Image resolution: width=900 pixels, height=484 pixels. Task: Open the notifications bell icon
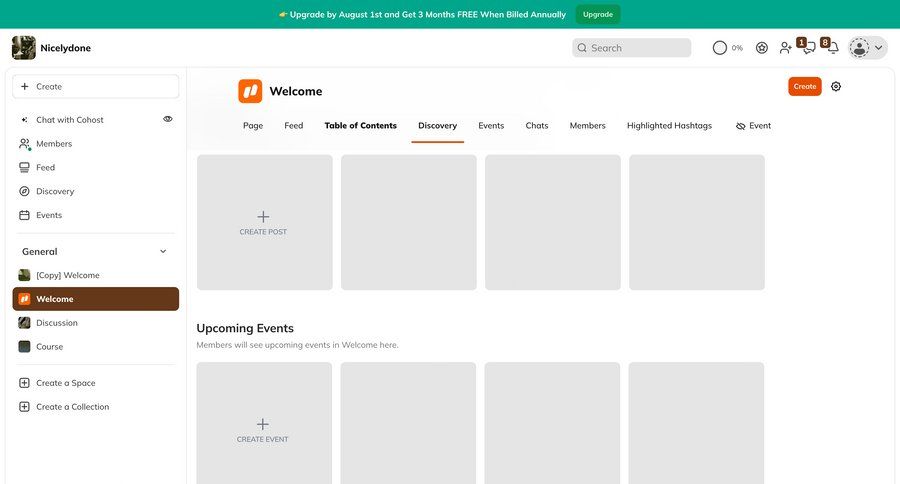tap(832, 48)
